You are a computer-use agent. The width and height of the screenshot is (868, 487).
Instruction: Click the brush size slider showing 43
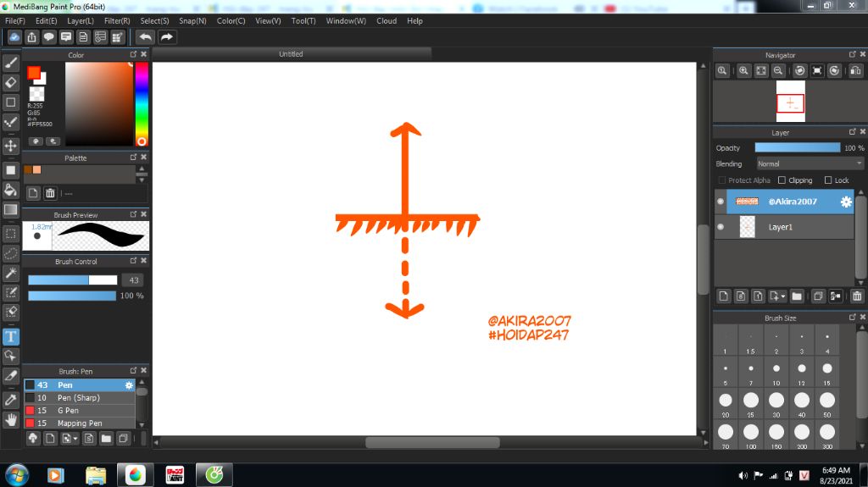[73, 280]
